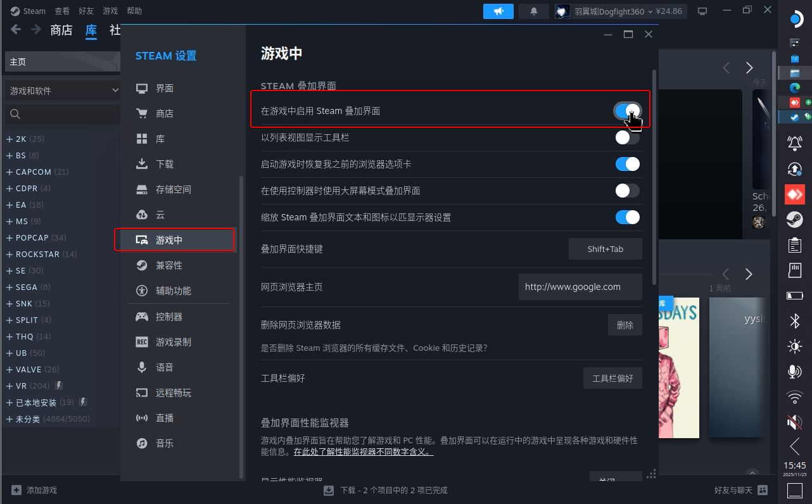Viewport: 812px width, 504px height.
Task: Click the 工具栏偏好 button
Action: pyautogui.click(x=612, y=378)
